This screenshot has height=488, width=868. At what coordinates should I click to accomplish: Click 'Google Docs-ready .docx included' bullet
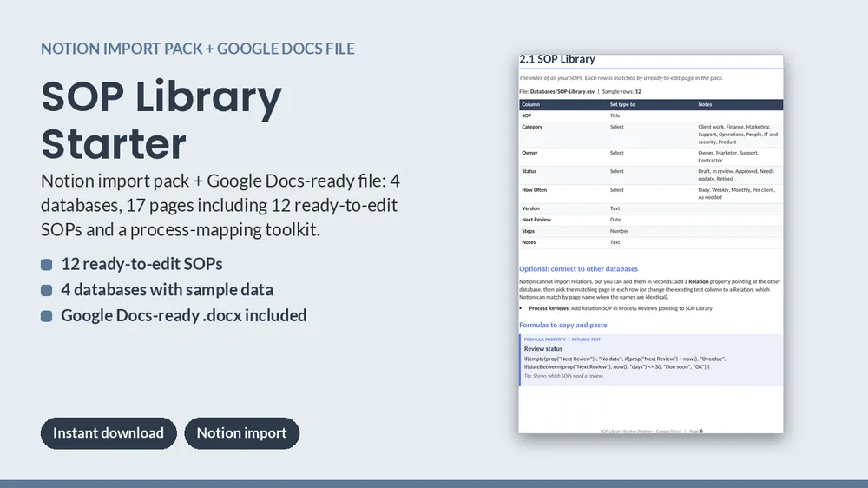184,316
